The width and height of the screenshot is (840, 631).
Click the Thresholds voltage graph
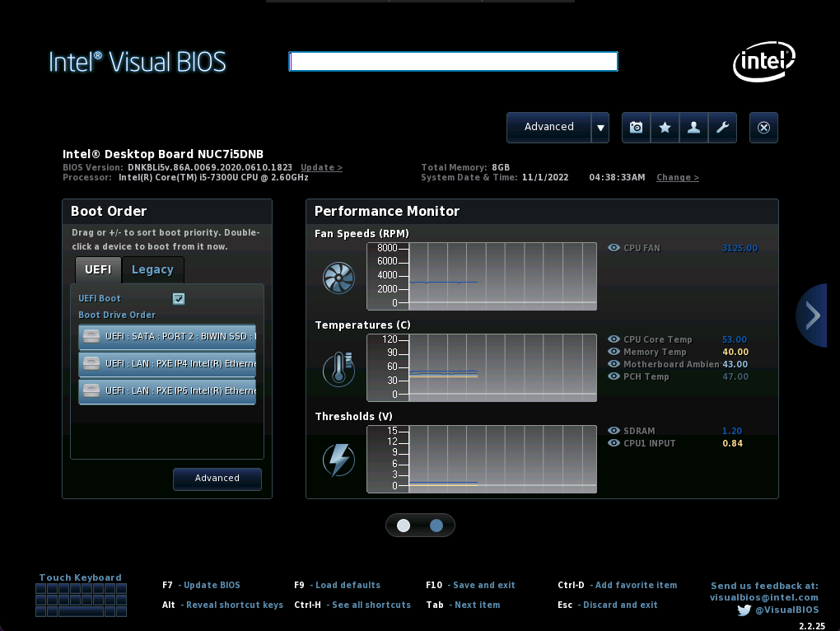tap(482, 459)
